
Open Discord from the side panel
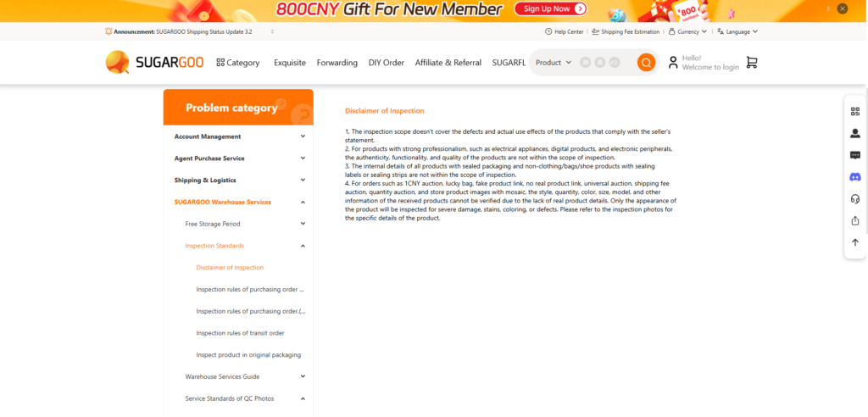854,177
